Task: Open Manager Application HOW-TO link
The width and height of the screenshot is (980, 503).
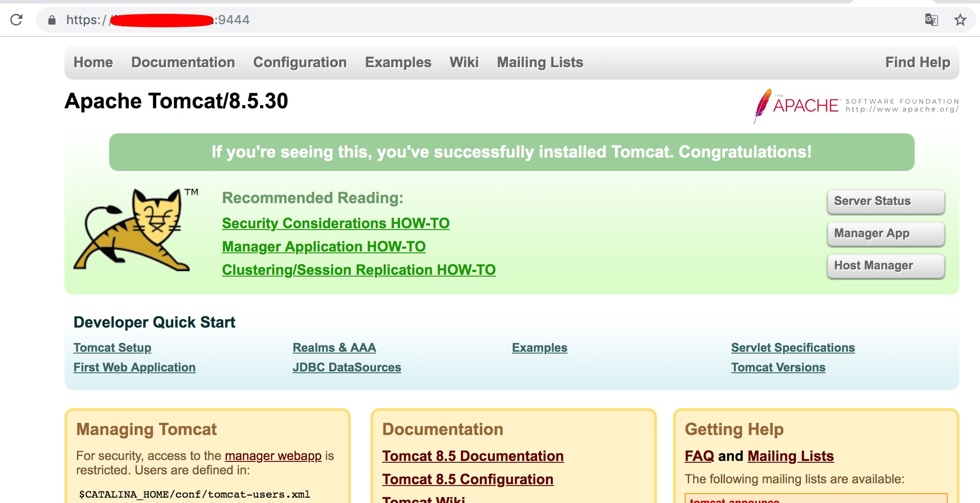Action: [324, 246]
